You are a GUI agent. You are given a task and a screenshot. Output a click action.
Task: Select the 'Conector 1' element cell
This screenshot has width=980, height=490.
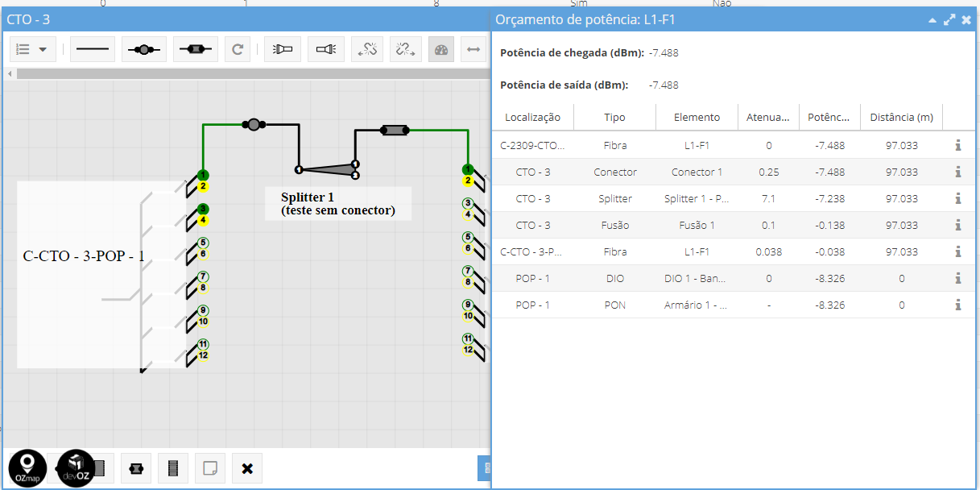pos(697,172)
